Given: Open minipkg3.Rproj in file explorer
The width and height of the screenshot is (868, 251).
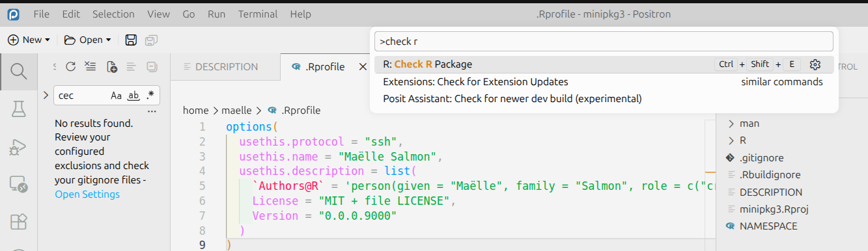Looking at the screenshot, I should [774, 209].
